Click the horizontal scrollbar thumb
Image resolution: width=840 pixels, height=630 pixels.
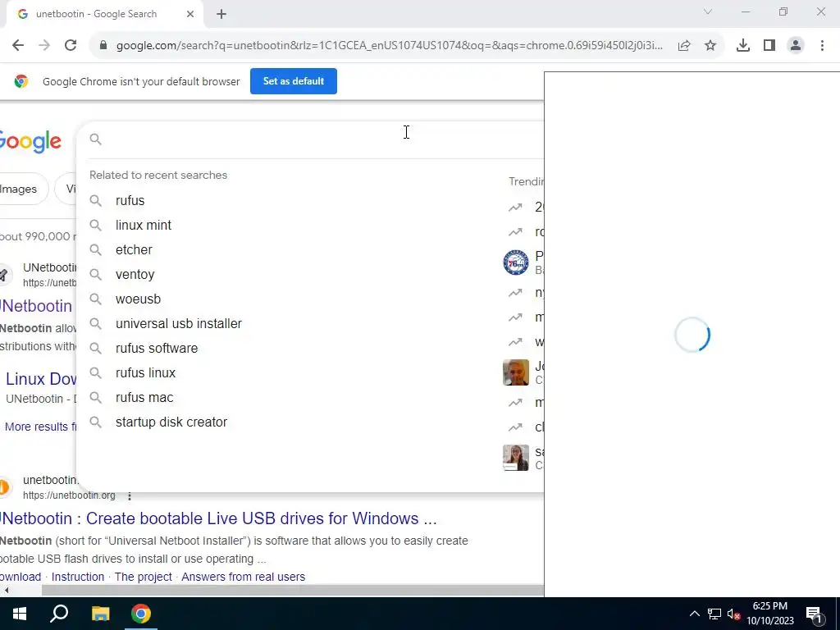click(293, 591)
